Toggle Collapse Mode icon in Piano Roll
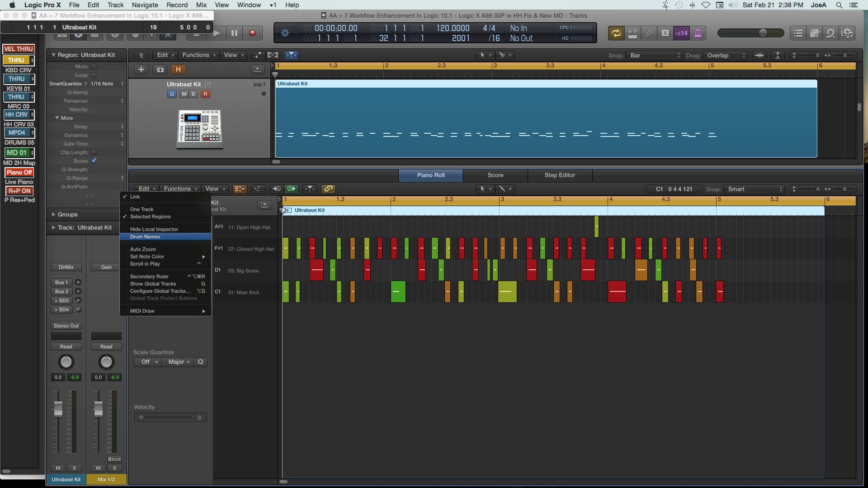This screenshot has height=488, width=868. point(240,189)
